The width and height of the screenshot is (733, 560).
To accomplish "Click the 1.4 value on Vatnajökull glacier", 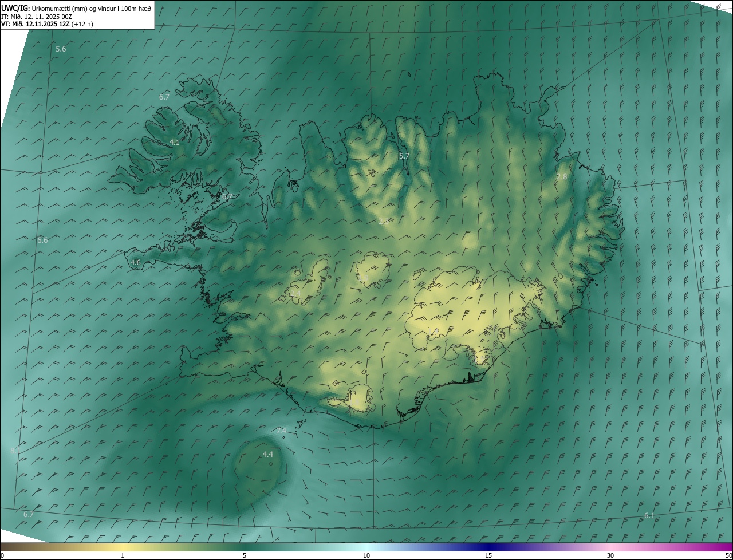I will [x=434, y=331].
